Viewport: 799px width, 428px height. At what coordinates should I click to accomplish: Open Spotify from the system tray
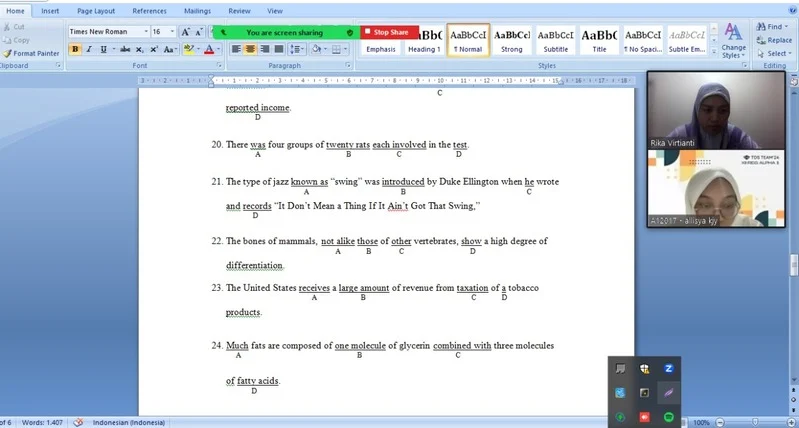[x=667, y=416]
